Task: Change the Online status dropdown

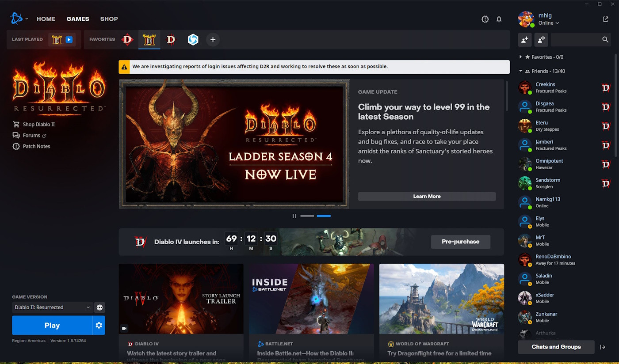Action: (x=548, y=23)
